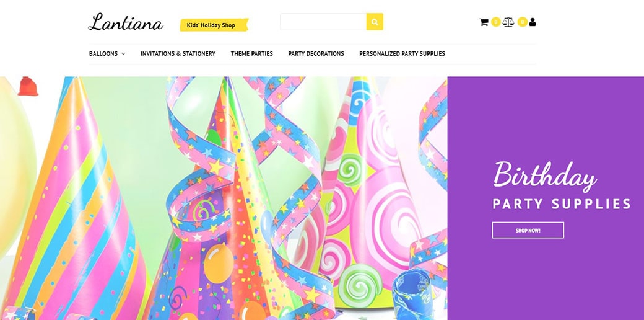Click the Lantiana logo
Screen dimensions: 644x320
pyautogui.click(x=126, y=22)
